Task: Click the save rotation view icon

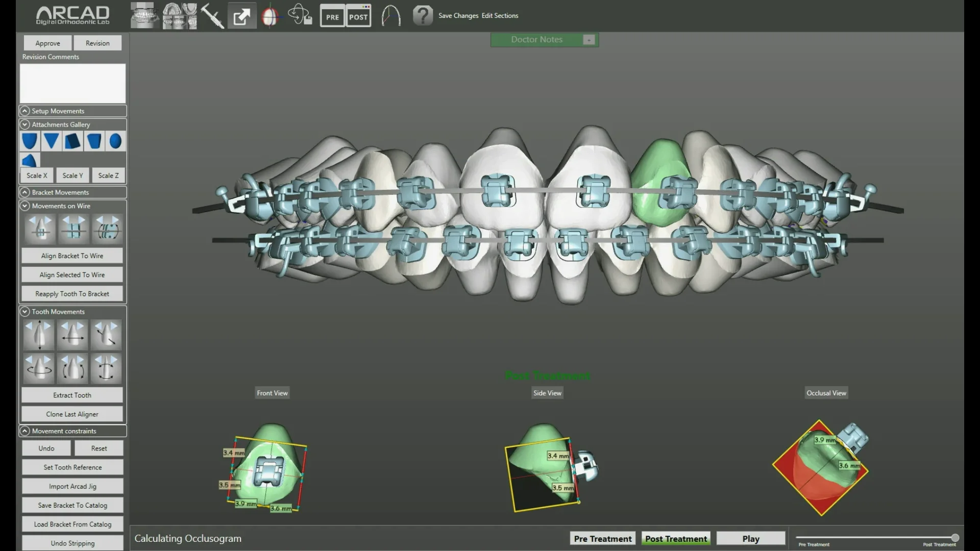Action: (300, 15)
